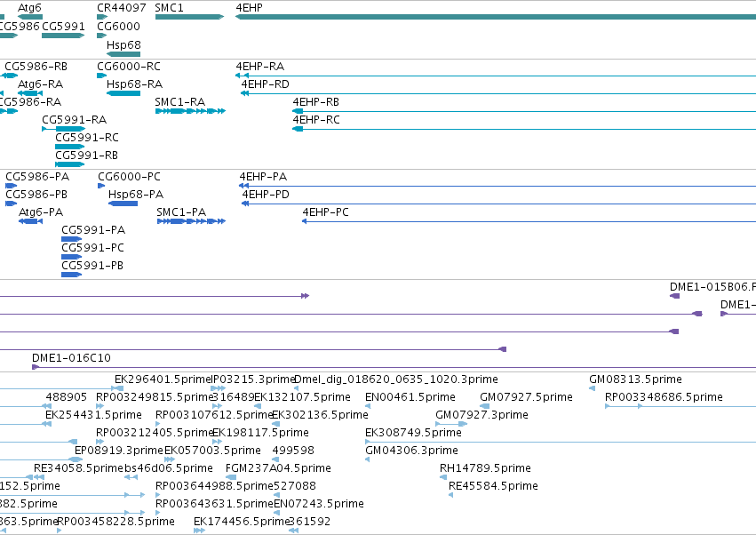The height and width of the screenshot is (535, 756).
Task: Click EST label RE45584.5prime
Action: (493, 486)
